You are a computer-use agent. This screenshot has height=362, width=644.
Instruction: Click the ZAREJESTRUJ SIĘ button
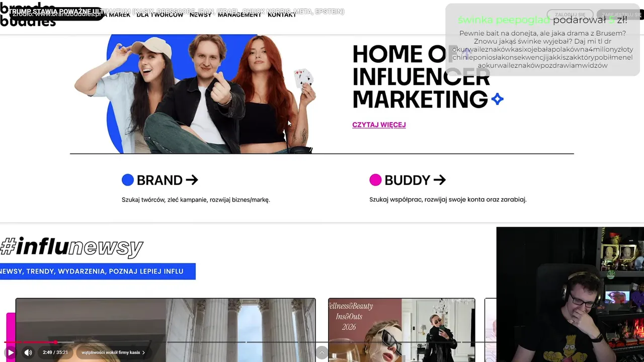(x=621, y=15)
